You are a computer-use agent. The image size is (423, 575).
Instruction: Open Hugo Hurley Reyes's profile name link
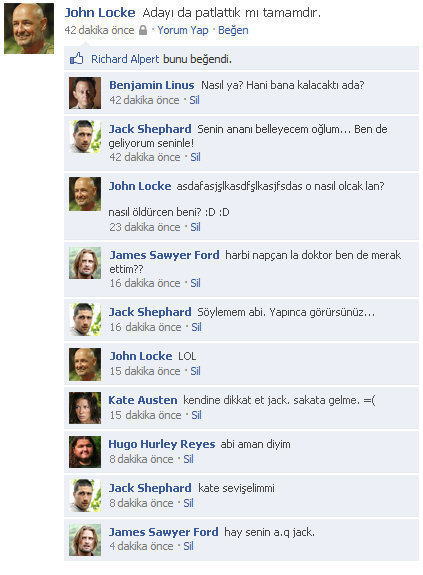[162, 444]
